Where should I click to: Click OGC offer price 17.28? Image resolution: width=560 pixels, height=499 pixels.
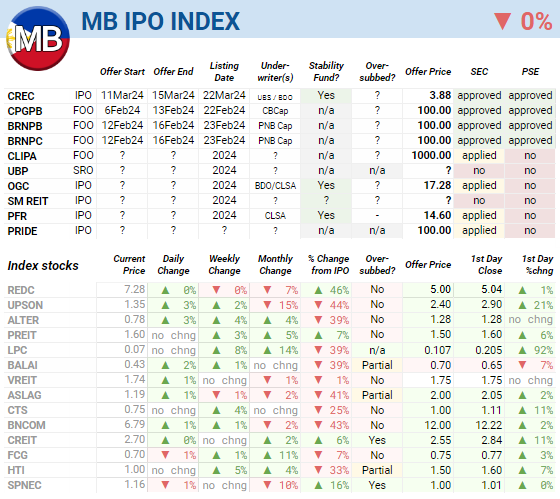438,185
